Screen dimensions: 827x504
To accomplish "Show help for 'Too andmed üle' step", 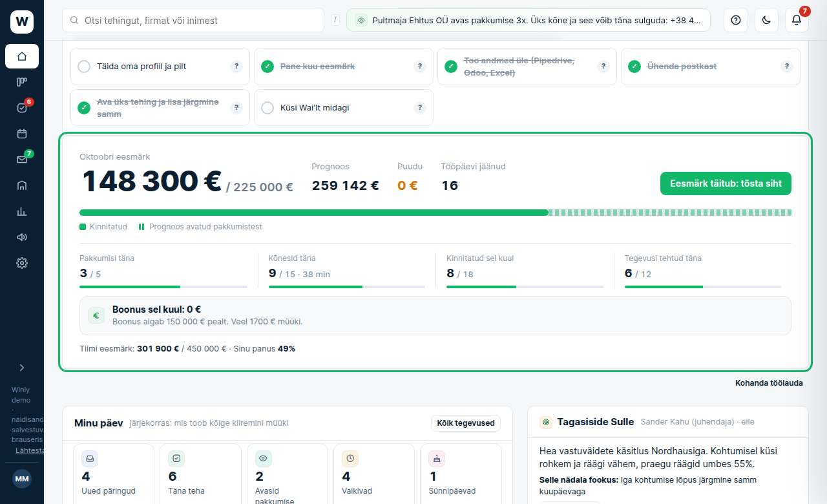I will click(x=603, y=66).
